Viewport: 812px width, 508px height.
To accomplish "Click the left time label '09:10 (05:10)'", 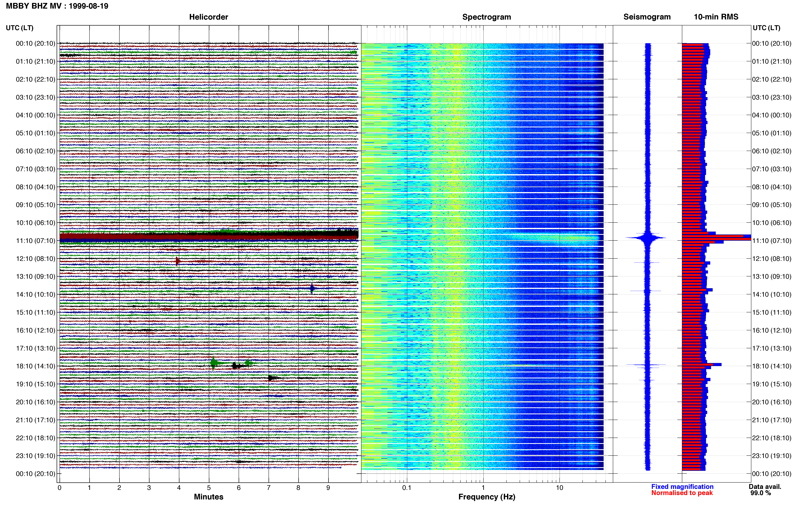I will 36,205.
